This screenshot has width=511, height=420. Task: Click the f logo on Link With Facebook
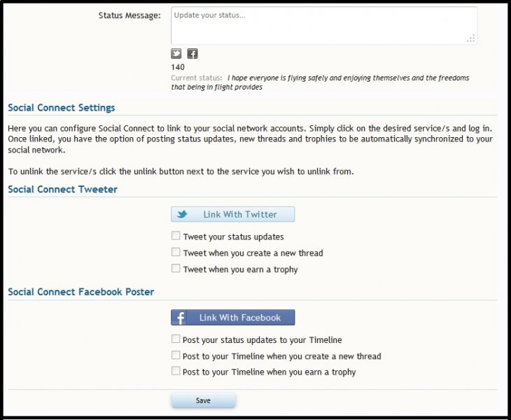[x=180, y=317]
